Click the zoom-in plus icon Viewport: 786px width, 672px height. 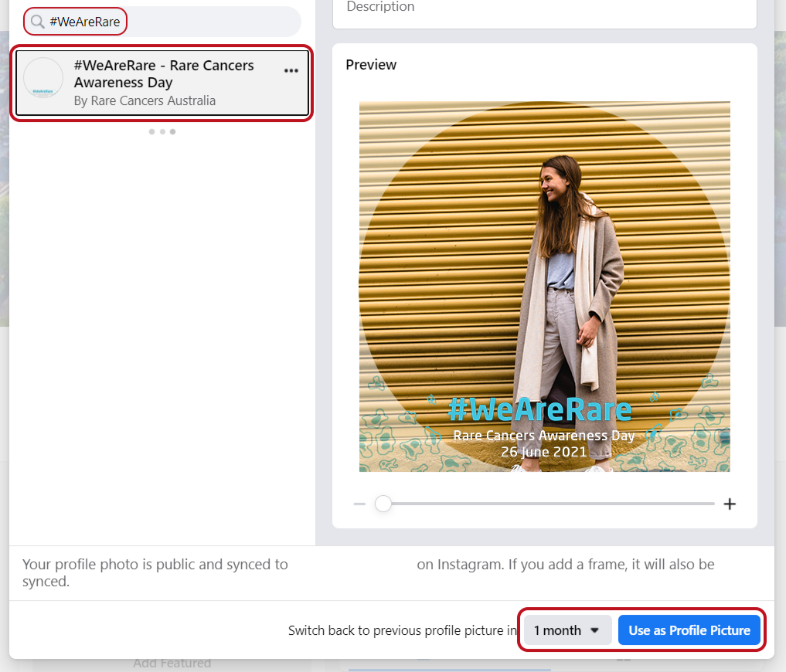pyautogui.click(x=730, y=504)
